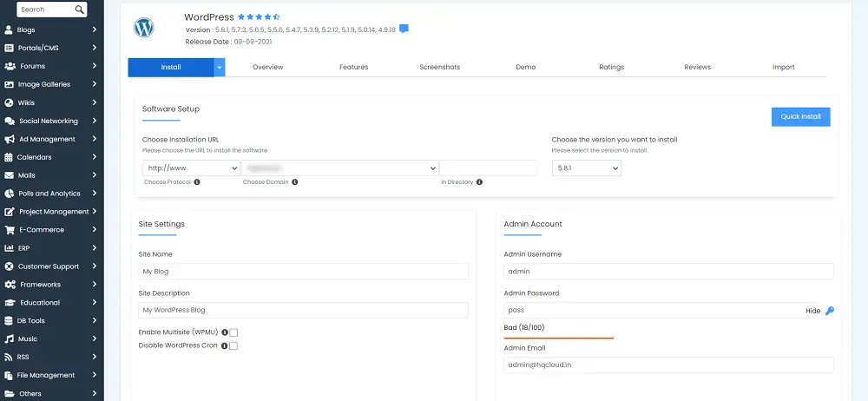This screenshot has height=401, width=868.
Task: Click the Project Management edit icon
Action: pos(10,212)
